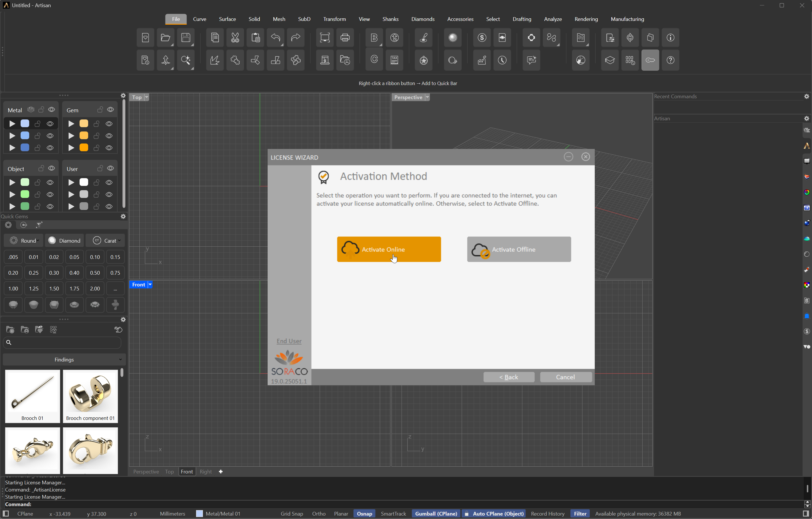Screen dimensions: 812x519
Task: Click the funnel filter icon under Quick Gems
Action: (39, 225)
